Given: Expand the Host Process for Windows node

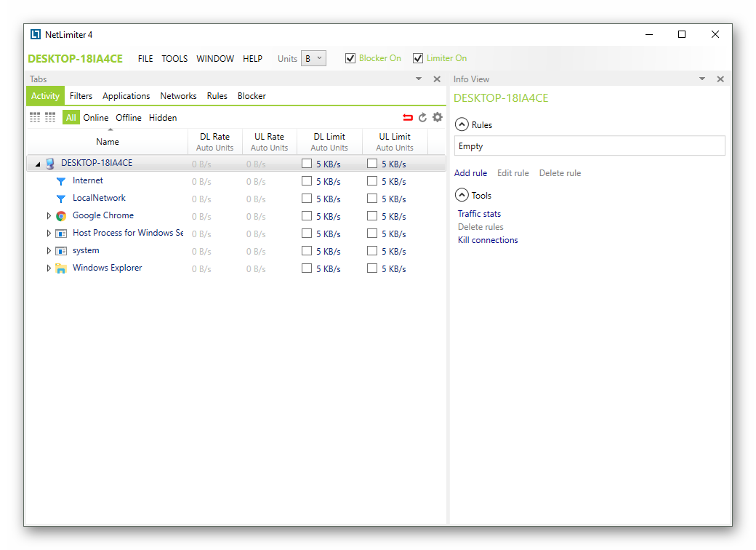Looking at the screenshot, I should click(x=48, y=234).
